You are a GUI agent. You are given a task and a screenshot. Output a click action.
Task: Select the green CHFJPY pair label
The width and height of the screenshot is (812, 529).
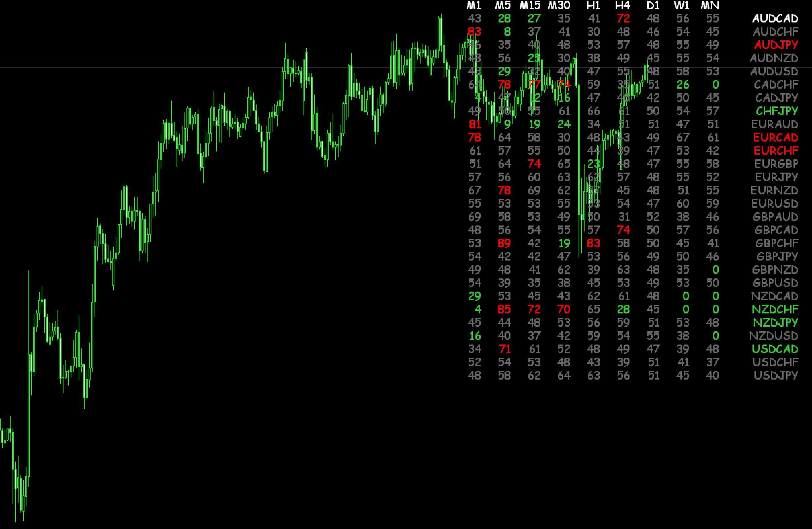[777, 111]
